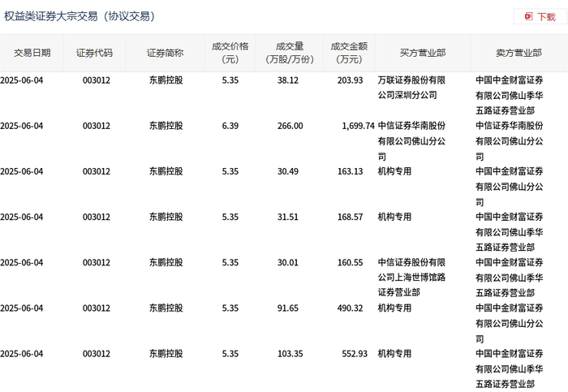Select the volume cell 266.00

point(290,126)
